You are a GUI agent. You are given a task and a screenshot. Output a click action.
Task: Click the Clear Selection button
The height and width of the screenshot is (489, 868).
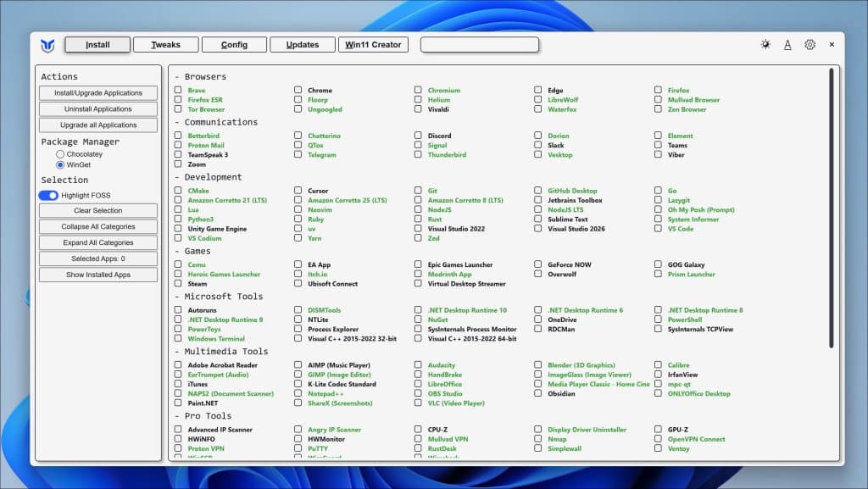click(98, 211)
